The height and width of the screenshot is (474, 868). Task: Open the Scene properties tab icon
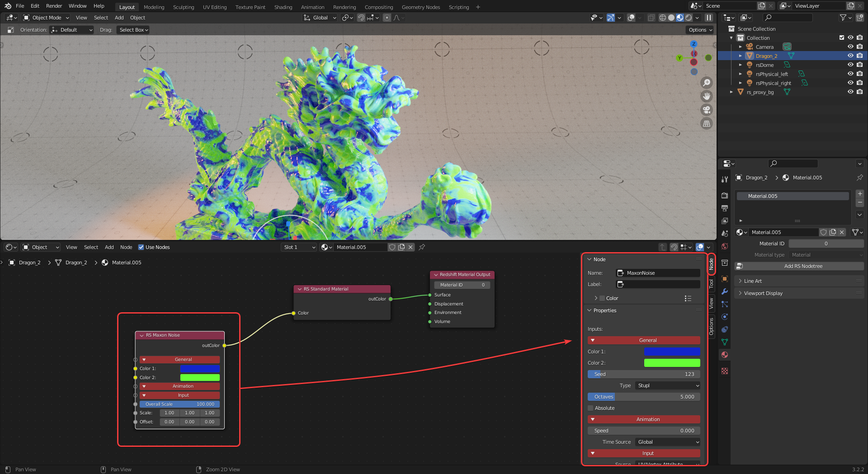point(725,234)
